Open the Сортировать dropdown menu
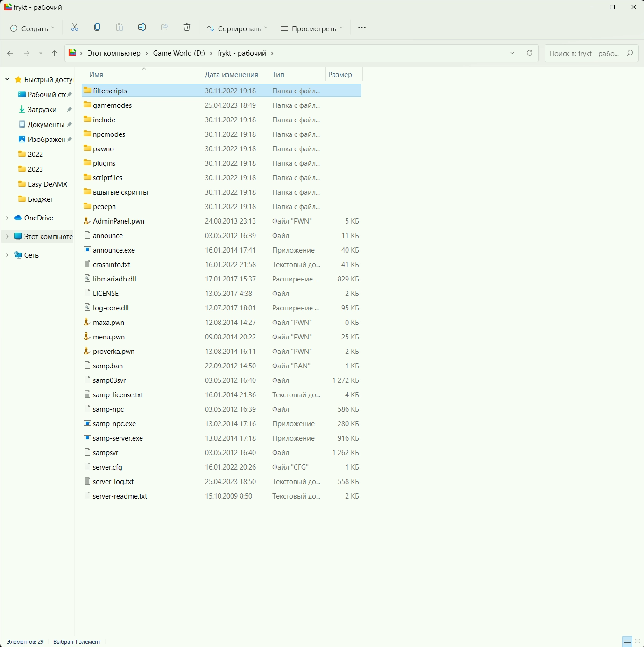The width and height of the screenshot is (644, 647). coord(237,28)
